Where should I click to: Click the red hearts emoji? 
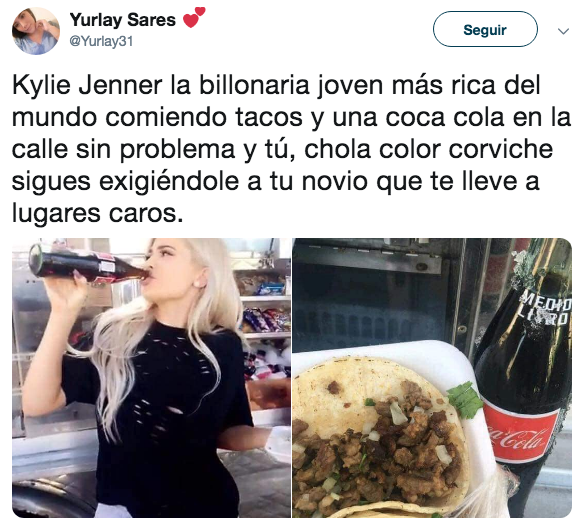click(194, 18)
